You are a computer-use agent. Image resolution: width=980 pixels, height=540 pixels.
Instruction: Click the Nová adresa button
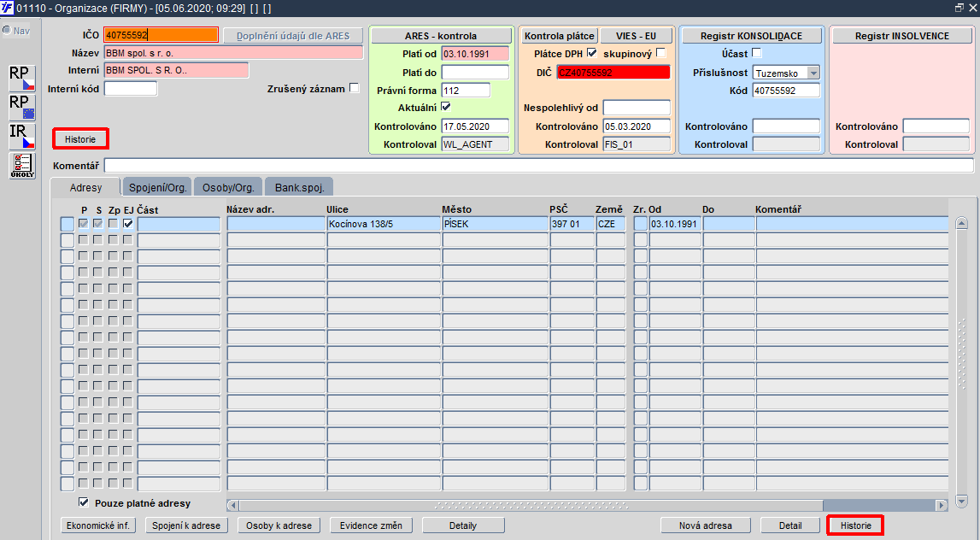click(705, 525)
